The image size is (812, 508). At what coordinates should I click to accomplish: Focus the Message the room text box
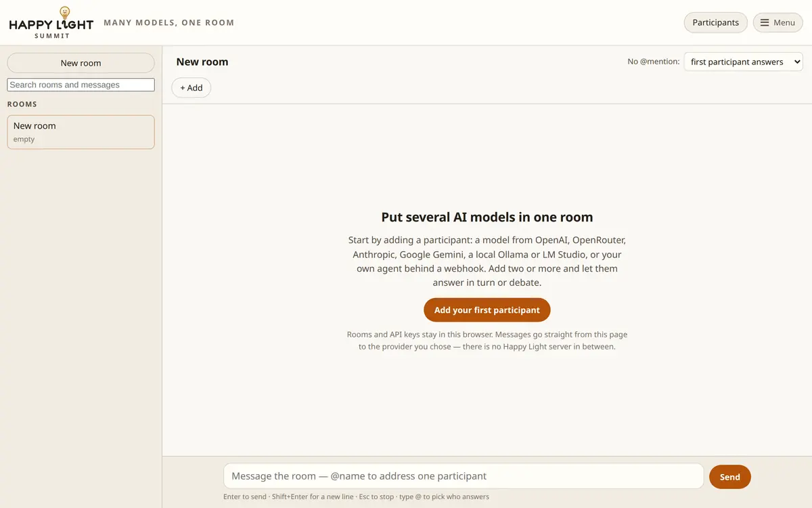tap(464, 476)
